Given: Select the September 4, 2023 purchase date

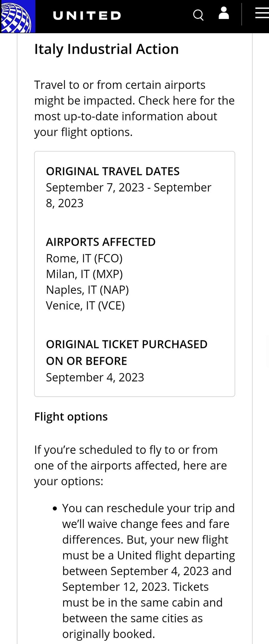Looking at the screenshot, I should 95,377.
